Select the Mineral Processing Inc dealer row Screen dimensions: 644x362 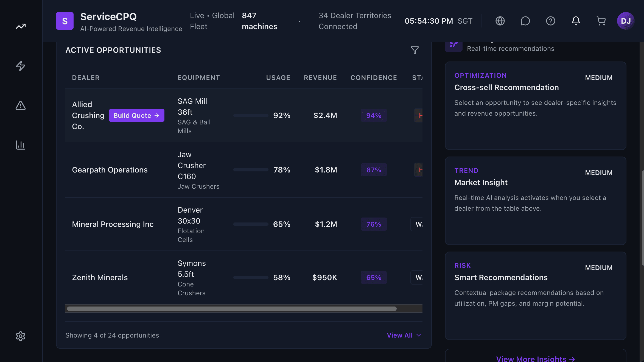(244, 224)
